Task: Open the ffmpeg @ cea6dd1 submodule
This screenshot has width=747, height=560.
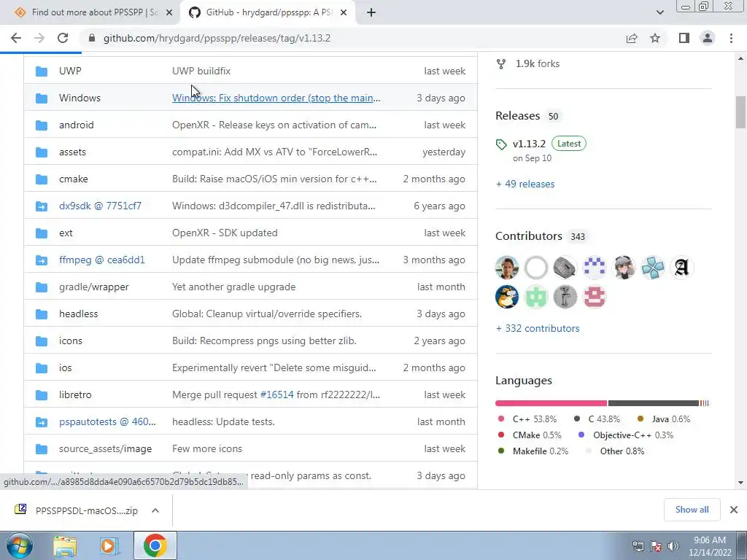Action: [102, 260]
